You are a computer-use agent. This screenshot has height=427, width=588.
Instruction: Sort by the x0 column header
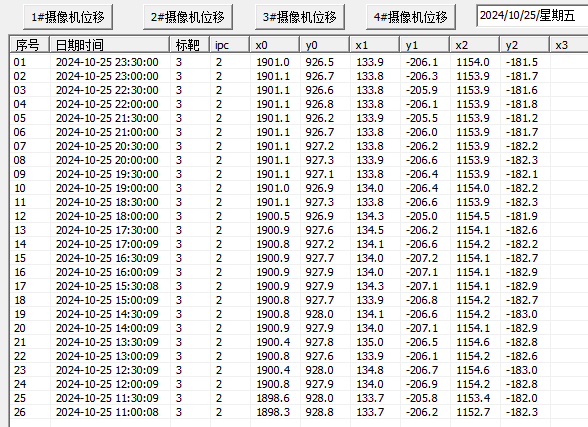click(274, 45)
